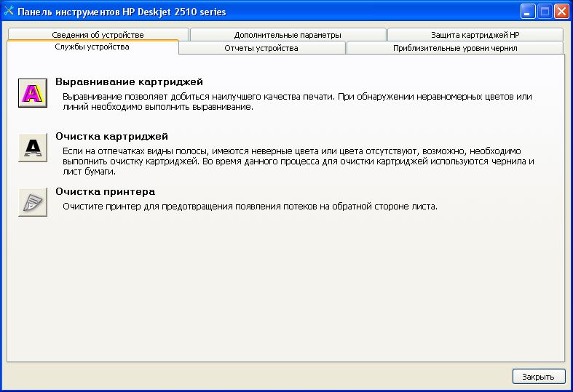The image size is (573, 392).
Task: Open Приблизительные уровни чернил tab
Action: 455,48
